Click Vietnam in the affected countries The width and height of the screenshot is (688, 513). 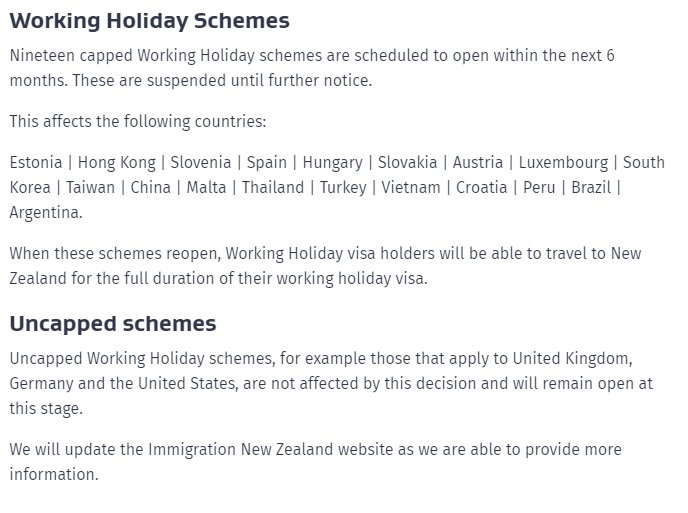pos(411,187)
